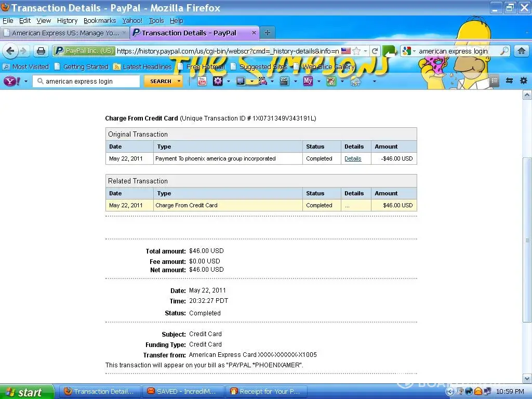
Task: Click the magnifier icon in Google search box
Action: pos(504,51)
